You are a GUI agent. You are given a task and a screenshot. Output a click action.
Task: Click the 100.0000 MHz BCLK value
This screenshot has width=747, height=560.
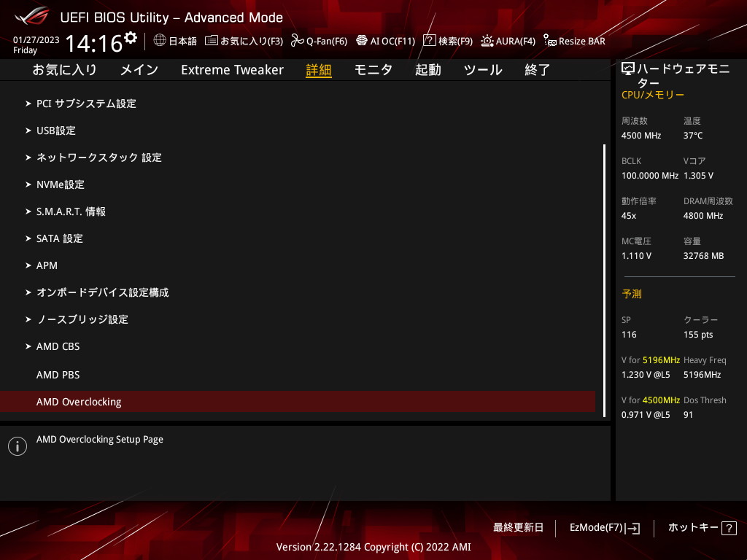pyautogui.click(x=650, y=176)
